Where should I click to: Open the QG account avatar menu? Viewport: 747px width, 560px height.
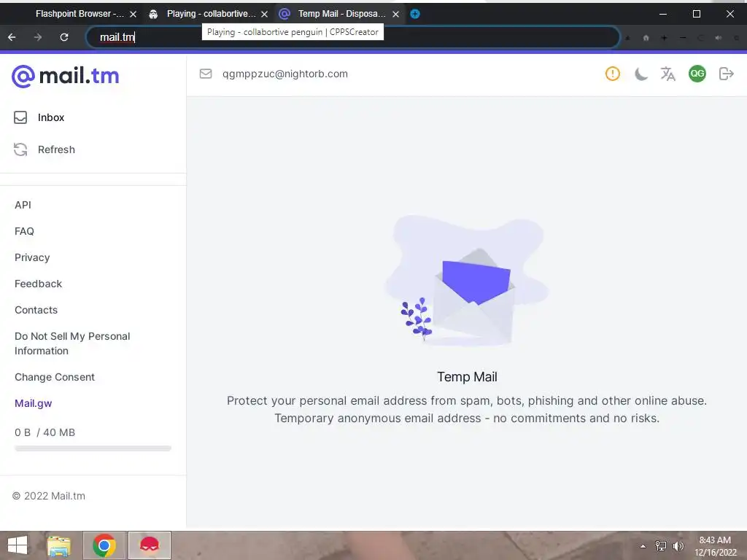[697, 74]
